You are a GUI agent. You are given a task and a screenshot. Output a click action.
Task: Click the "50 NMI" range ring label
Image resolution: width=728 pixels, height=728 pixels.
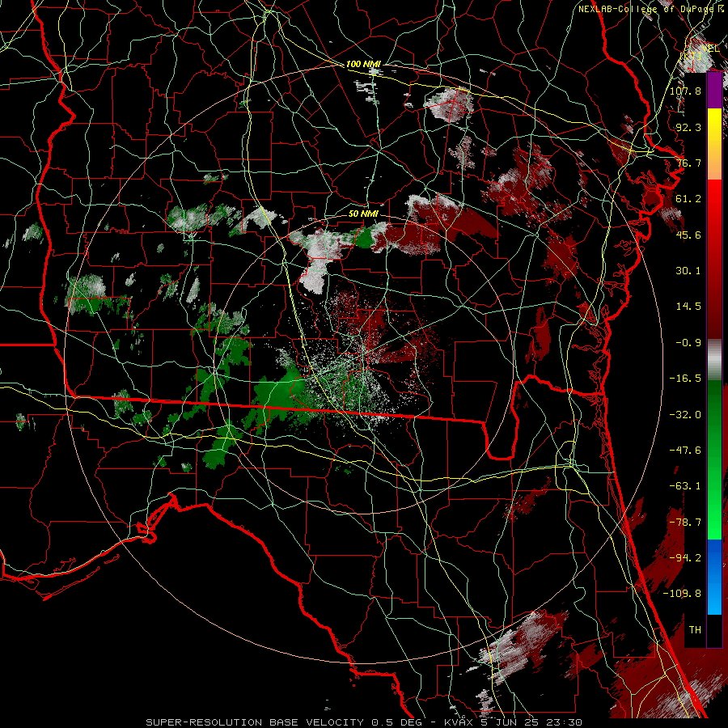coord(363,214)
